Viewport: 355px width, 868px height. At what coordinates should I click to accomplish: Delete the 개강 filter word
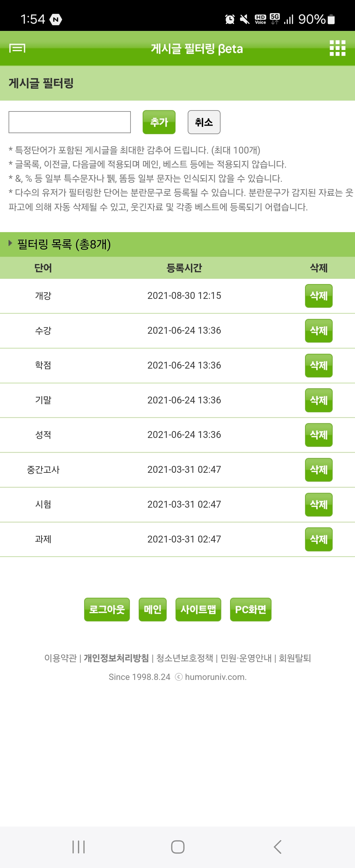[x=318, y=296]
